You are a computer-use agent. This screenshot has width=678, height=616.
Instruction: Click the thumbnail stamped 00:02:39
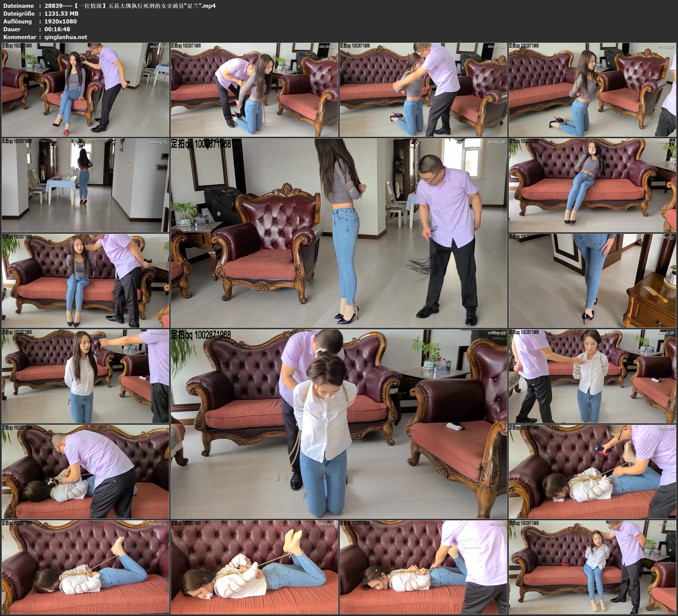[x=424, y=89]
